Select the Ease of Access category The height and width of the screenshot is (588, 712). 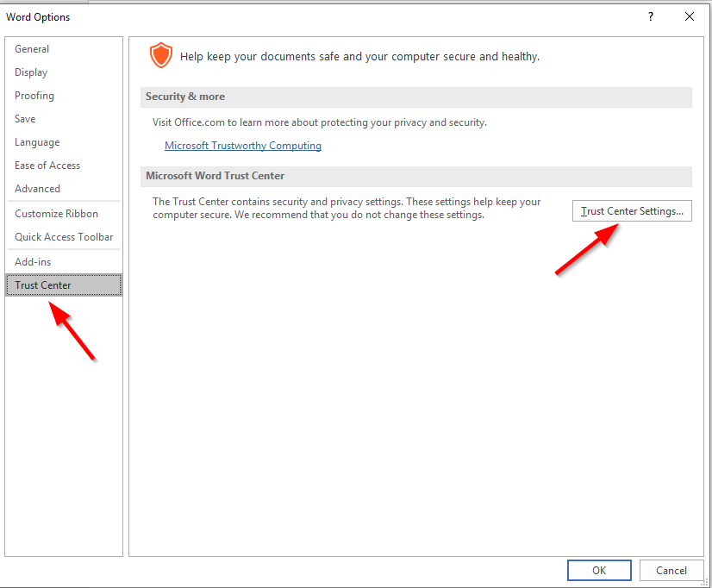[x=47, y=166]
